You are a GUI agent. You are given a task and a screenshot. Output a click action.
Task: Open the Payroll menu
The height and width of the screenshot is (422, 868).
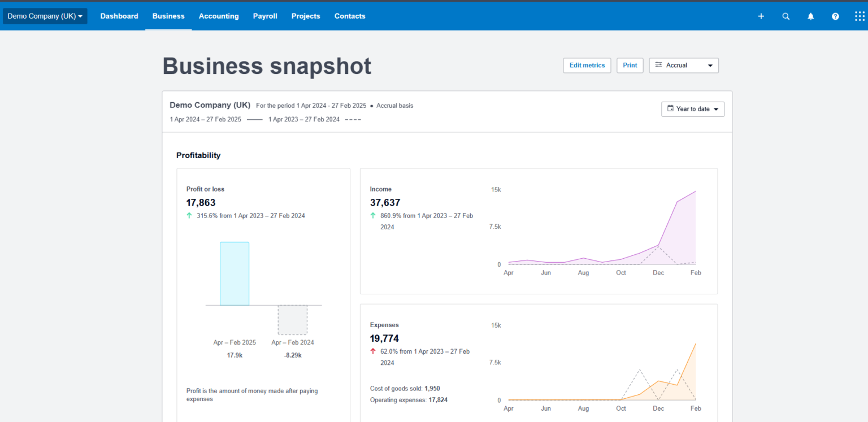[x=265, y=16]
